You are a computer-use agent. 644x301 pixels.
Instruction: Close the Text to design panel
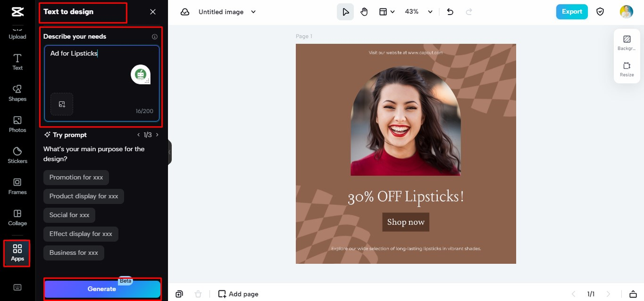tap(153, 12)
